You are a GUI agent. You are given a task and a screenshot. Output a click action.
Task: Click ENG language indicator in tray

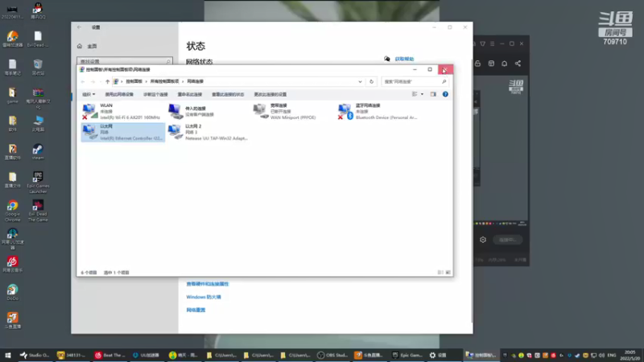tap(612, 355)
